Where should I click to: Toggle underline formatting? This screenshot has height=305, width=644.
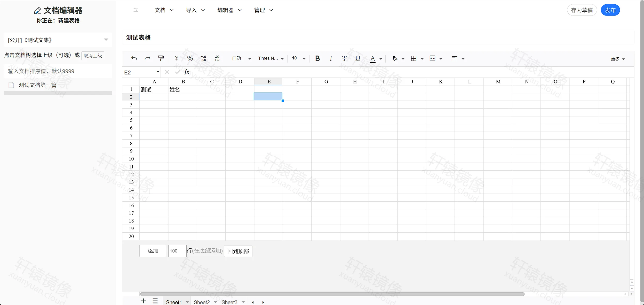click(x=358, y=58)
